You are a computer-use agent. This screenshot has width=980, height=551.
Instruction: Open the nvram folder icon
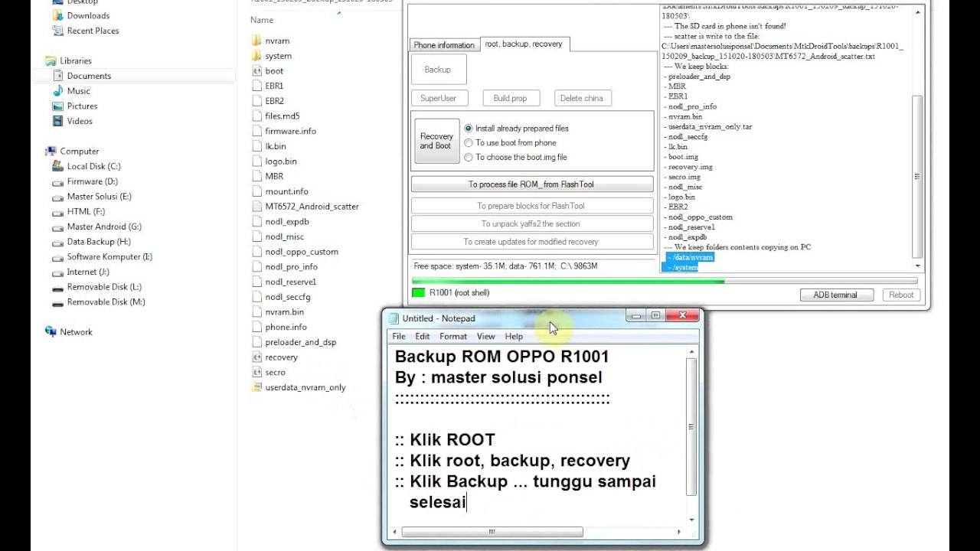tap(257, 41)
